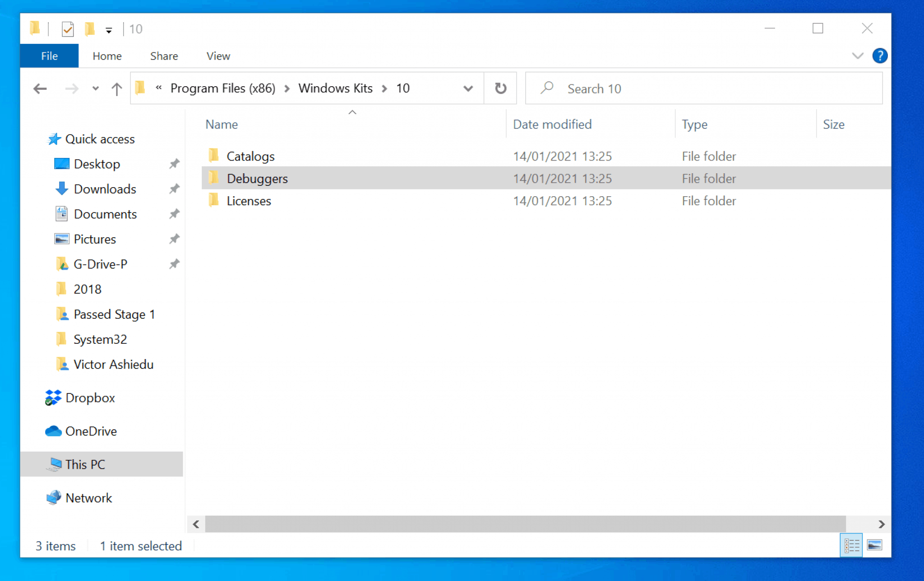Refresh the folder view
This screenshot has width=924, height=581.
pos(500,88)
